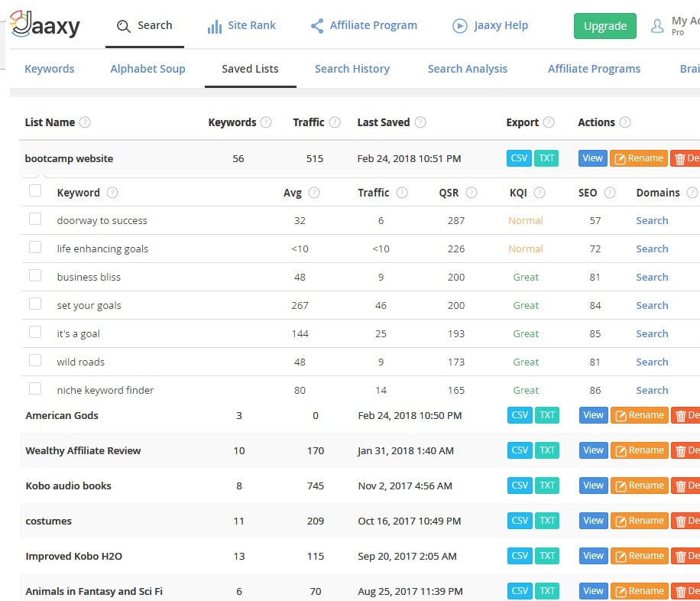700x601 pixels.
Task: Check the 'business bliss' keyword
Action: 35,275
